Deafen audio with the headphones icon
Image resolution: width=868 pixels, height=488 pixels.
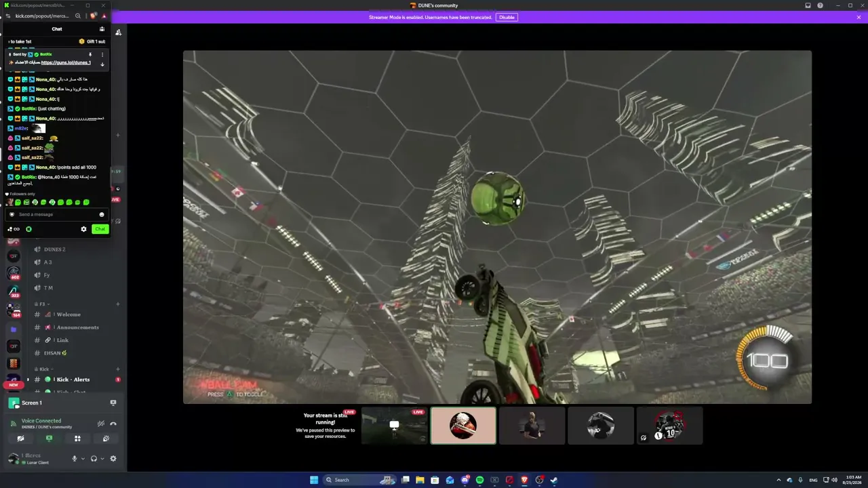[x=94, y=459]
